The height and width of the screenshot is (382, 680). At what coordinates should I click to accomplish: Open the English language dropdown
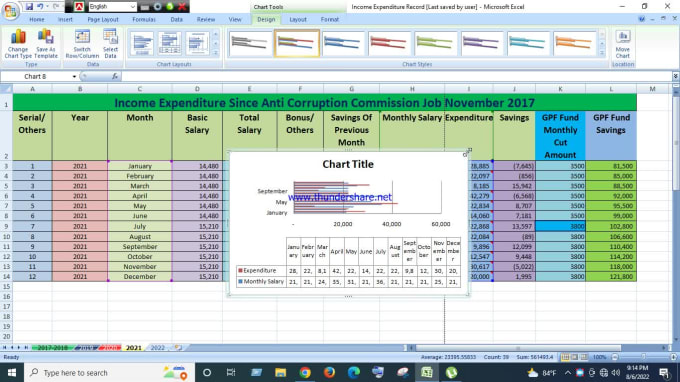112,7
